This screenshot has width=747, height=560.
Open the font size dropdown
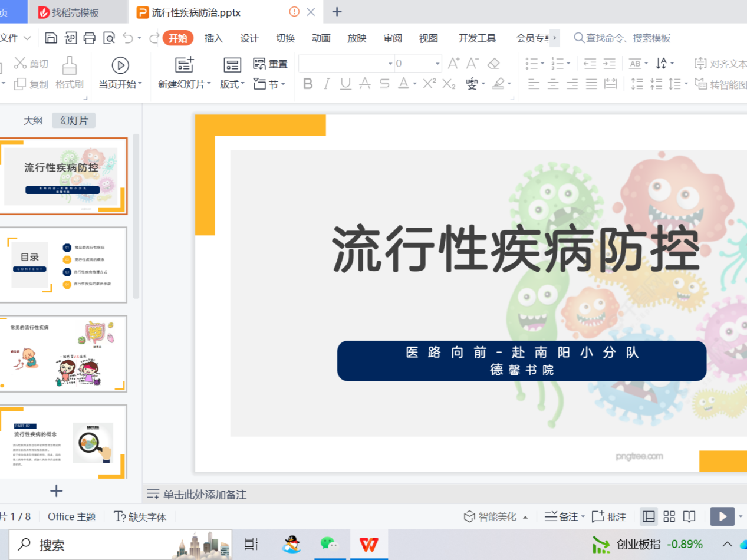437,64
